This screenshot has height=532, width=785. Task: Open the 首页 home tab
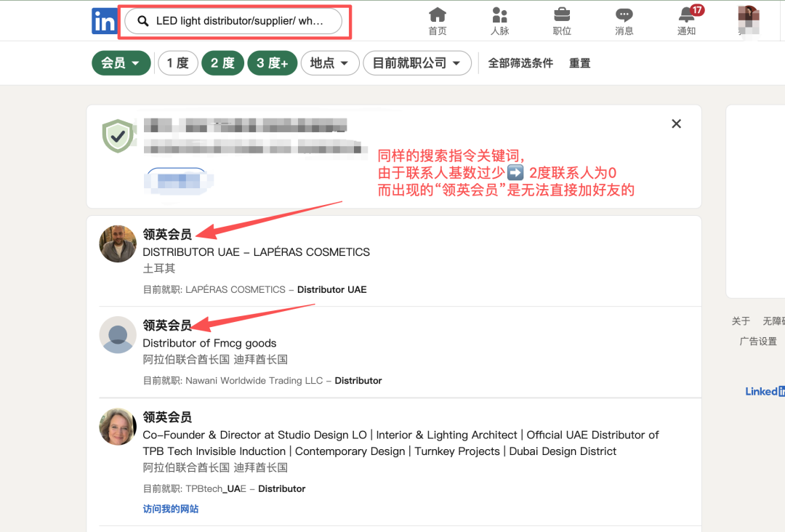[x=437, y=21]
